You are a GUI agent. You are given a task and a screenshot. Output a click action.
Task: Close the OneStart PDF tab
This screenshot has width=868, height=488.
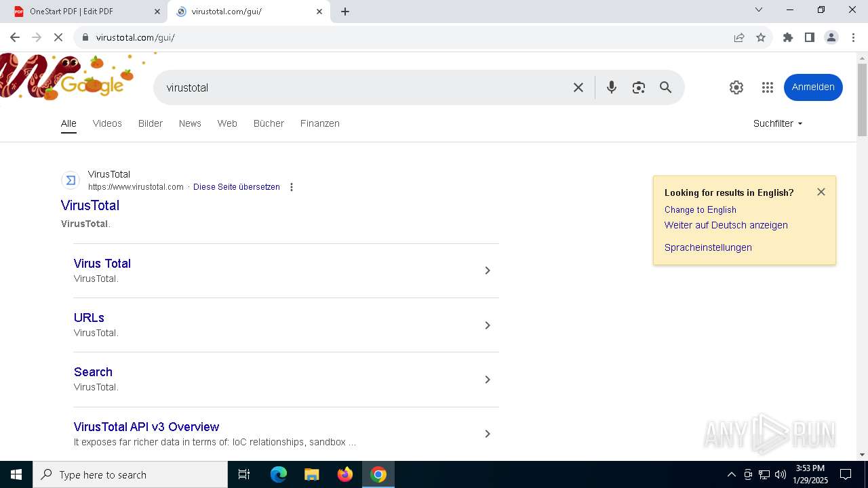(x=157, y=12)
